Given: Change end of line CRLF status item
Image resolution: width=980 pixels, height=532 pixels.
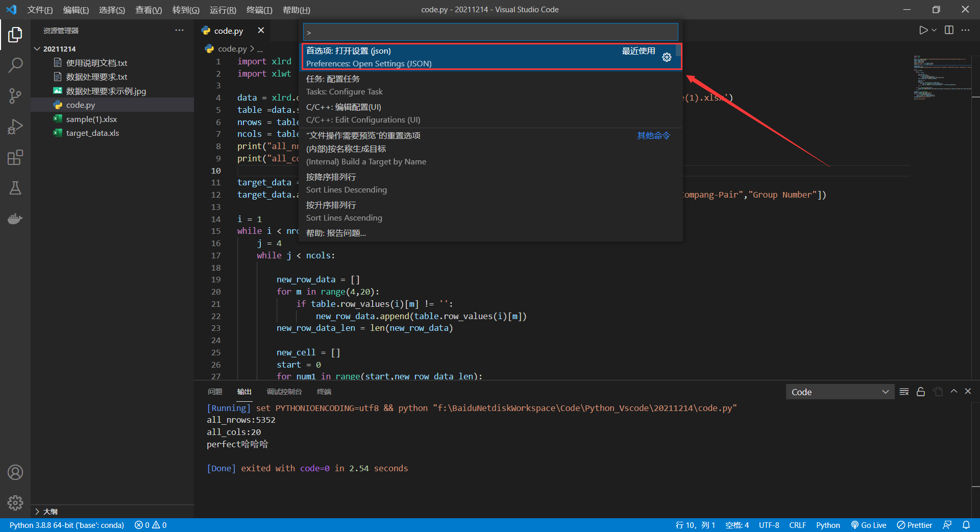Looking at the screenshot, I should pyautogui.click(x=797, y=525).
